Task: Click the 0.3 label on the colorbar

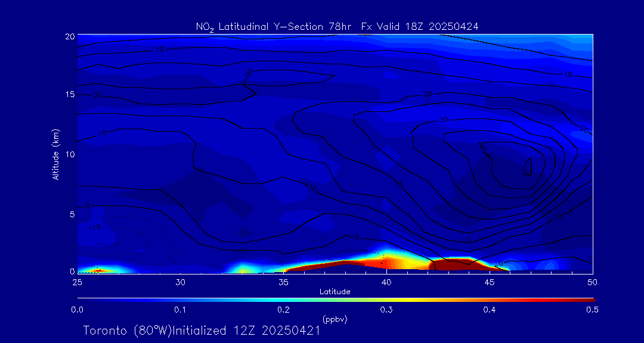Action: coord(386,310)
